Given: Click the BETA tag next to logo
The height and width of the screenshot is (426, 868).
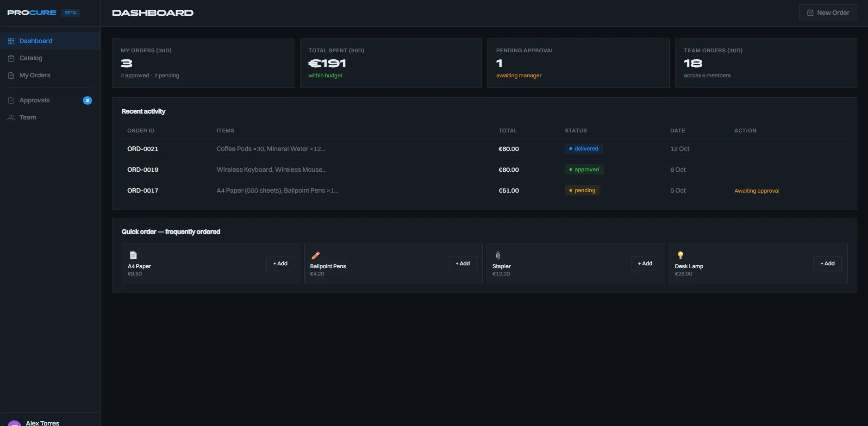Looking at the screenshot, I should pyautogui.click(x=70, y=13).
